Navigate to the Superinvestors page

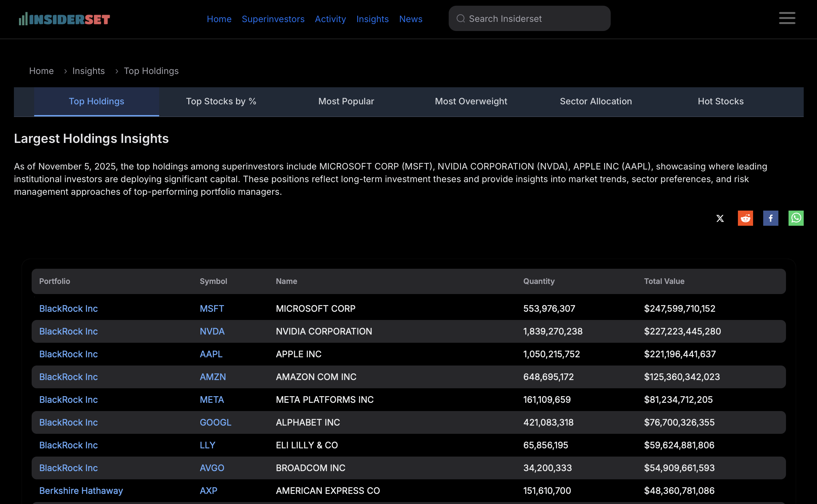coord(273,19)
